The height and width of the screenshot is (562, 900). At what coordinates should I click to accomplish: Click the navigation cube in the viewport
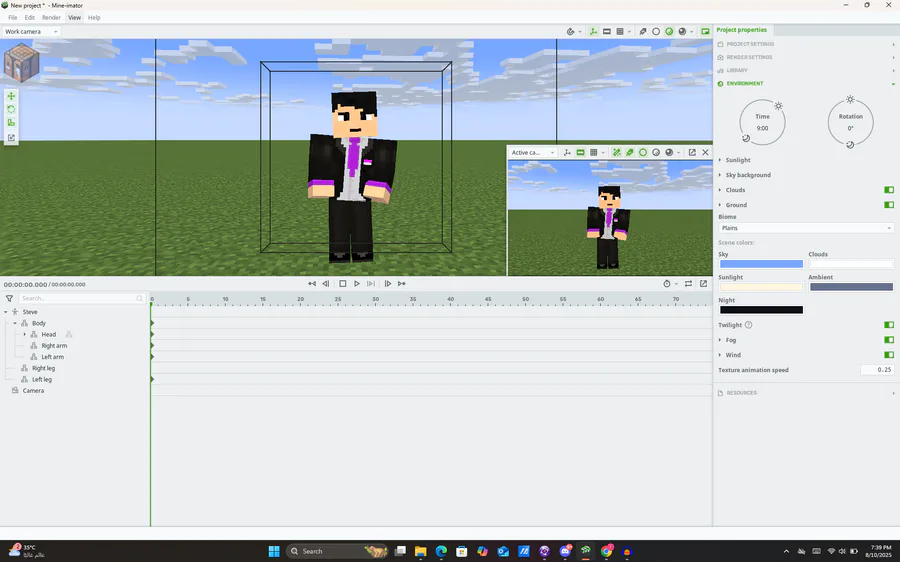tap(21, 63)
